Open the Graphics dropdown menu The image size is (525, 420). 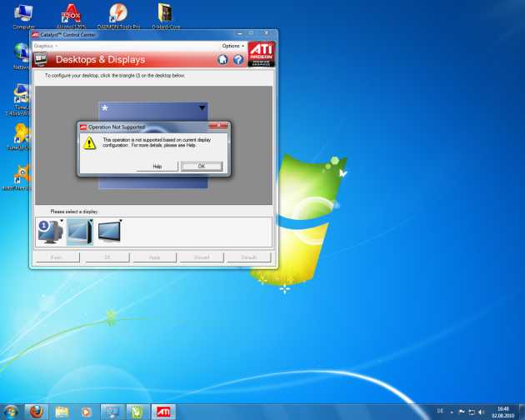[46, 46]
